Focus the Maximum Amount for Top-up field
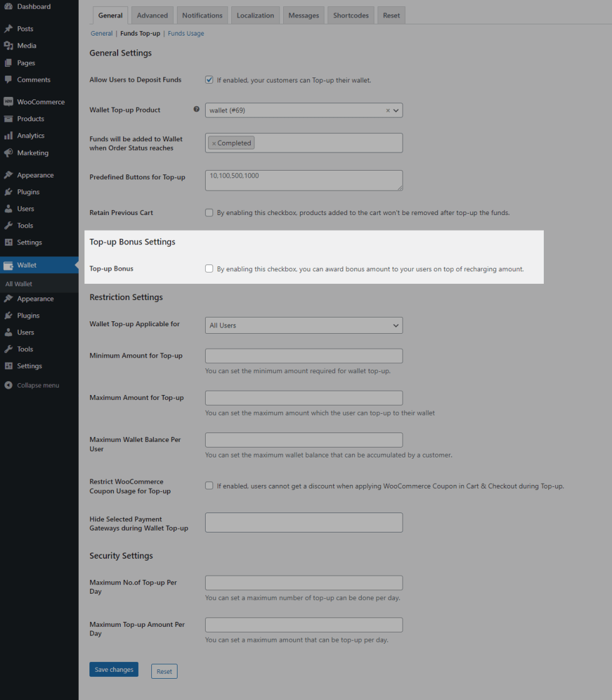This screenshot has height=700, width=612. tap(304, 397)
